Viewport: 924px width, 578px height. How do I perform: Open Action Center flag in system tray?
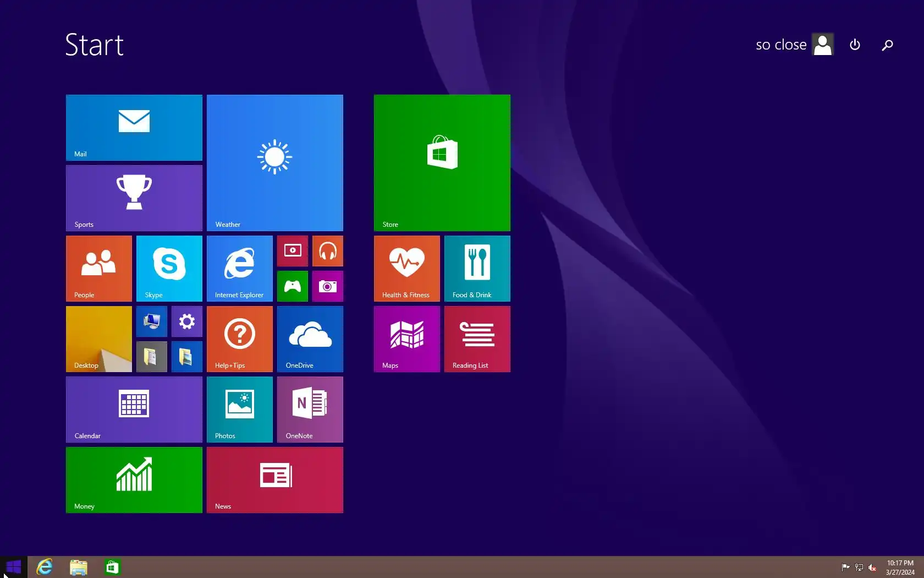(x=845, y=568)
